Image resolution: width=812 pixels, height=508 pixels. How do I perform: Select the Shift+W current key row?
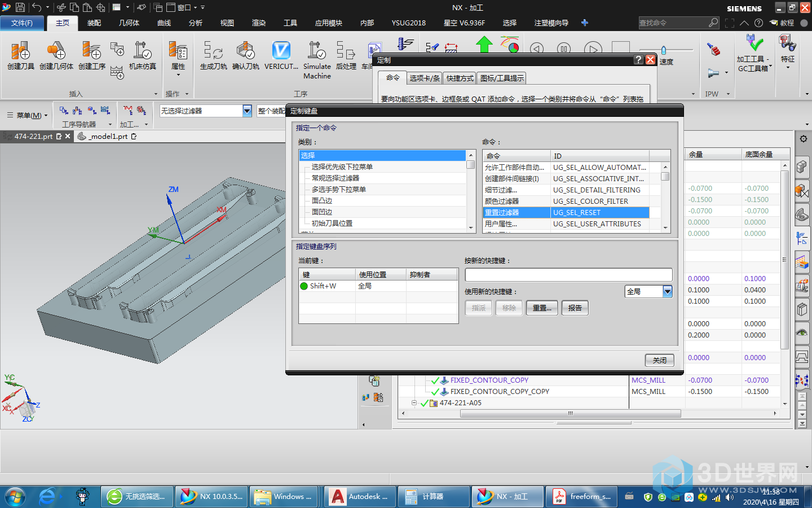pos(378,286)
